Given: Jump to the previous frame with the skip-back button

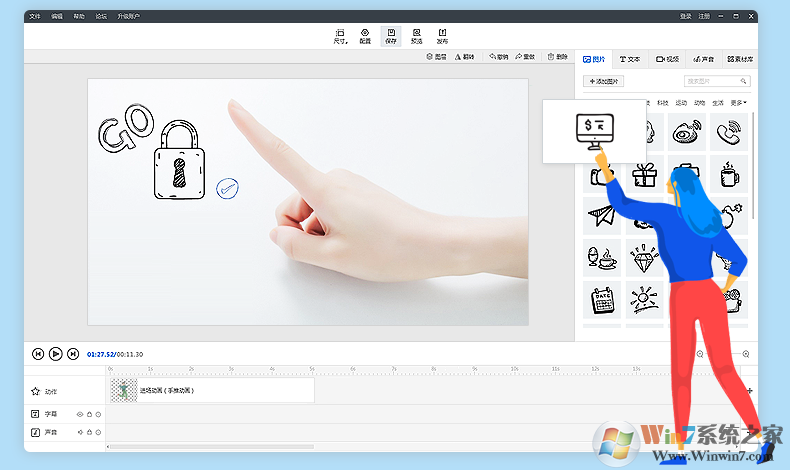Looking at the screenshot, I should 38,354.
